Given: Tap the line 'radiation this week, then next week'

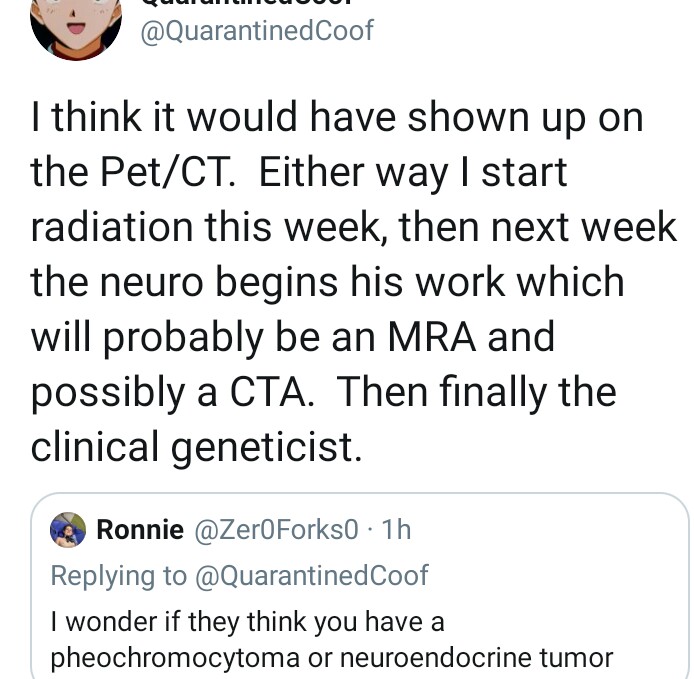Looking at the screenshot, I should coord(353,227).
